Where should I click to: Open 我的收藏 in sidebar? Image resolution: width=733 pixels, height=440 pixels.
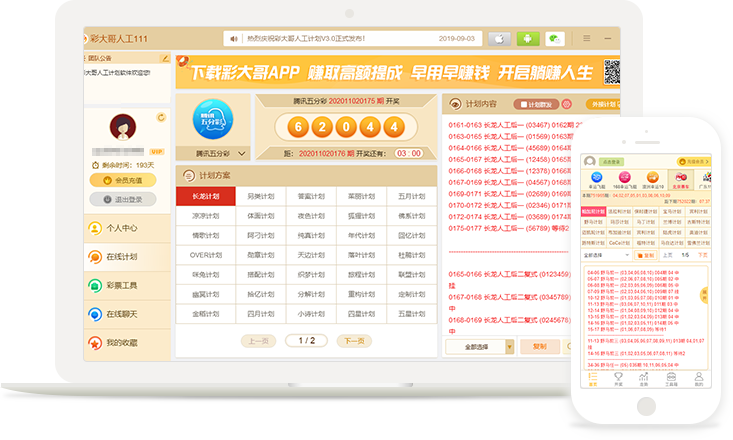(127, 343)
